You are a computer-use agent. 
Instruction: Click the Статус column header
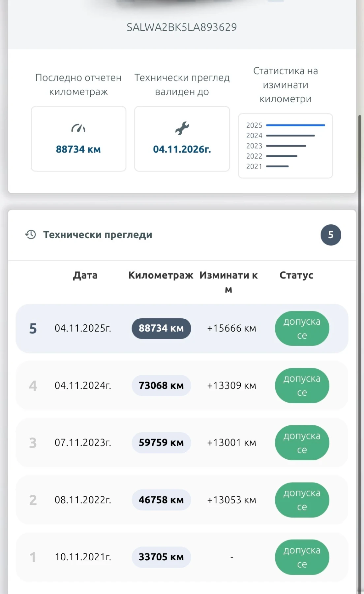[296, 275]
